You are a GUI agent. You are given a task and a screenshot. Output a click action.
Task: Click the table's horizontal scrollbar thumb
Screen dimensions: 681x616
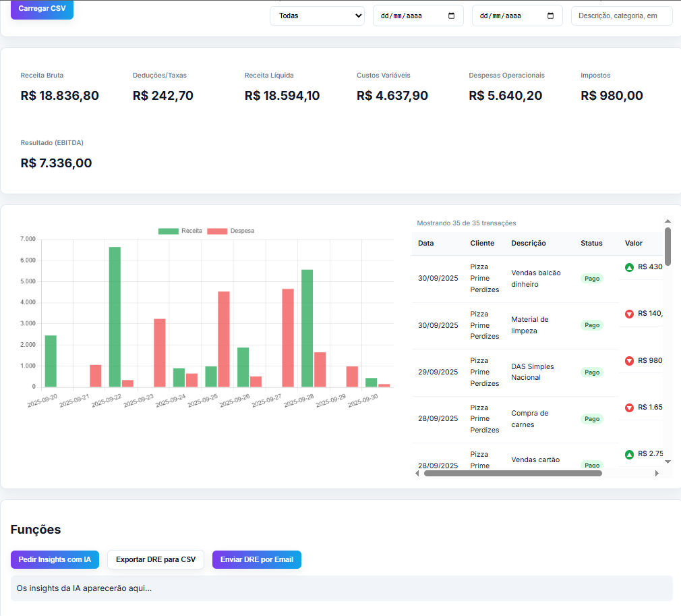(512, 474)
